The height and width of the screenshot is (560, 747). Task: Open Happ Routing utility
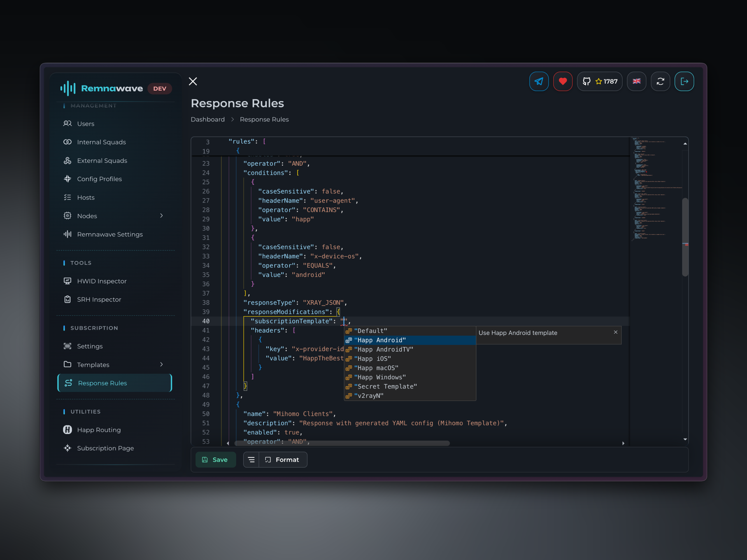(99, 430)
